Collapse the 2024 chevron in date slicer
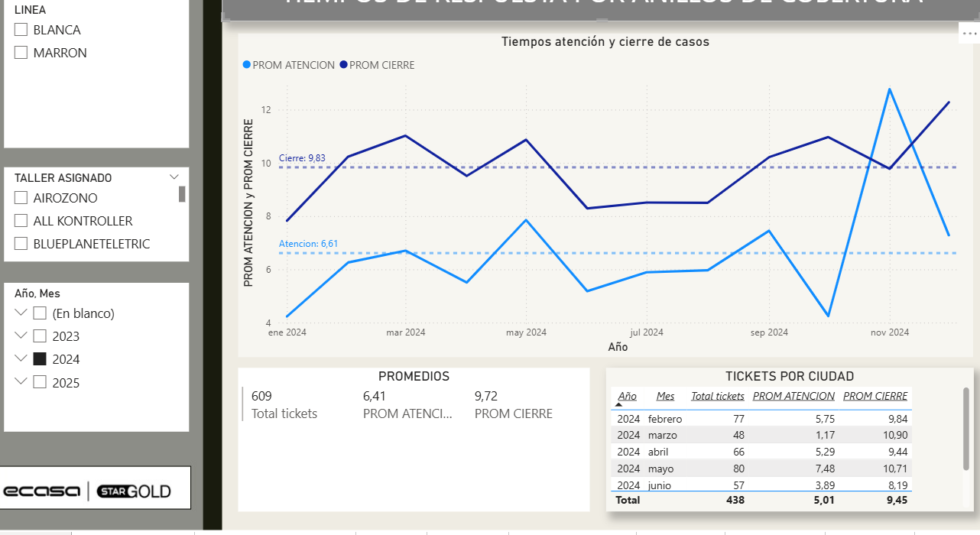The height and width of the screenshot is (535, 980). [20, 359]
